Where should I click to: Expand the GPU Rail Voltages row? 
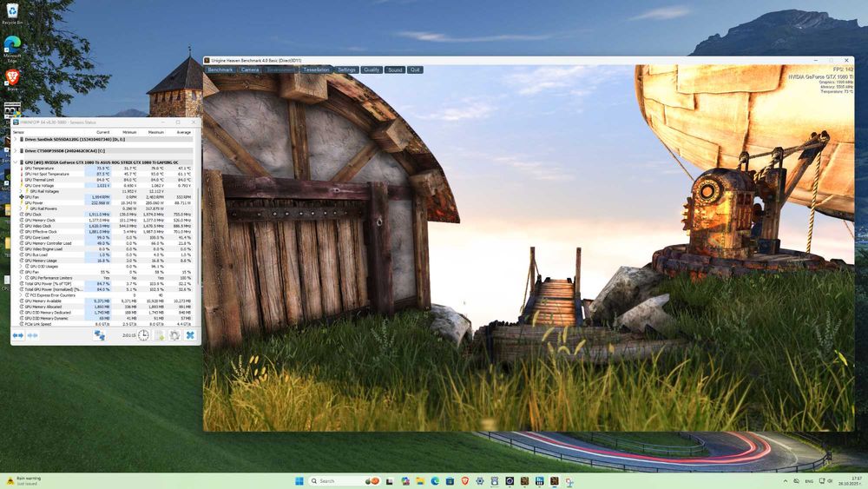21,191
